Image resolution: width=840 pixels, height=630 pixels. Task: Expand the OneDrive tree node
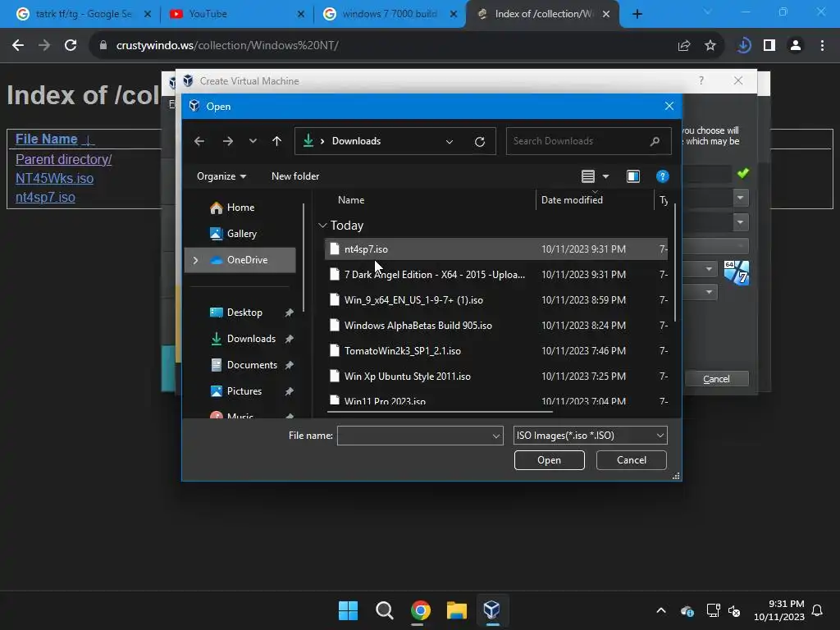pyautogui.click(x=195, y=260)
